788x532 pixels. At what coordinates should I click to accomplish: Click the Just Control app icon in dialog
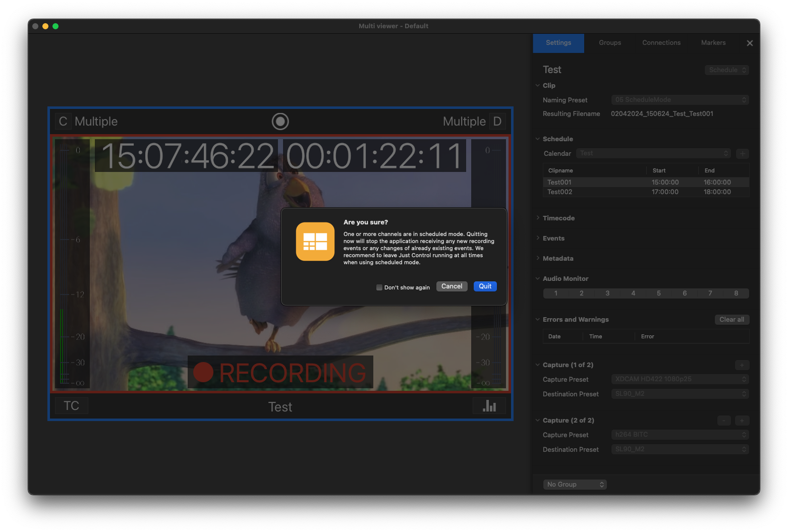click(x=315, y=242)
